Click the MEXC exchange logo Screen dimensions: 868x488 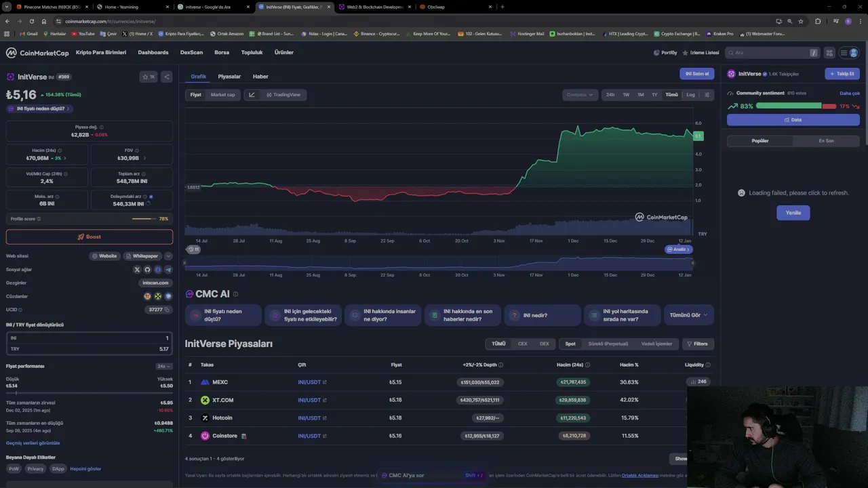(205, 382)
